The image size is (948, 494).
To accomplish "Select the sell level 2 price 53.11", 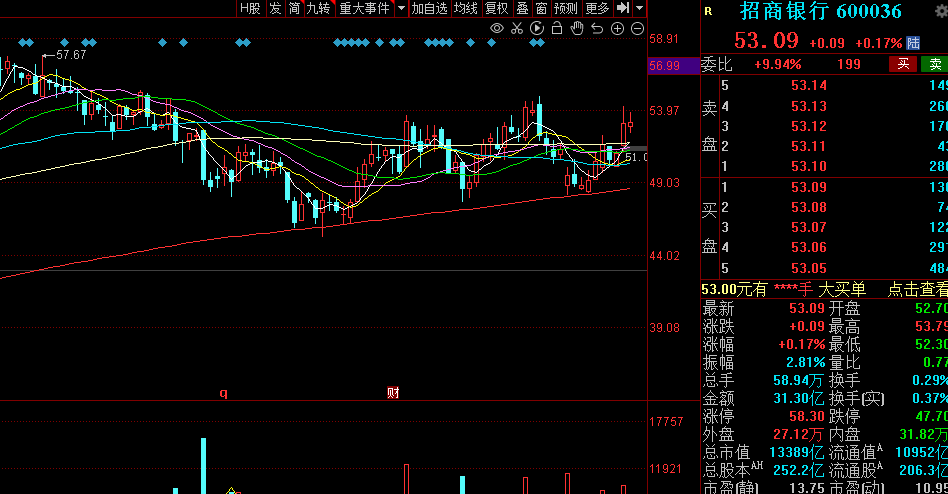I will [809, 146].
